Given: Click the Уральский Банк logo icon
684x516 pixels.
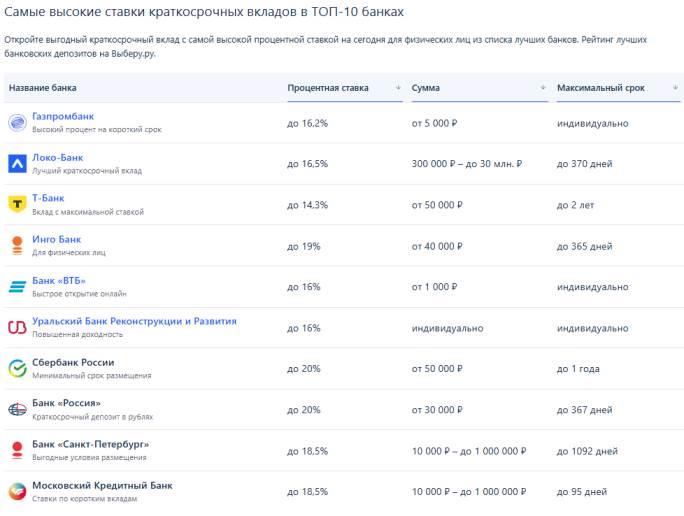Looking at the screenshot, I should [17, 327].
